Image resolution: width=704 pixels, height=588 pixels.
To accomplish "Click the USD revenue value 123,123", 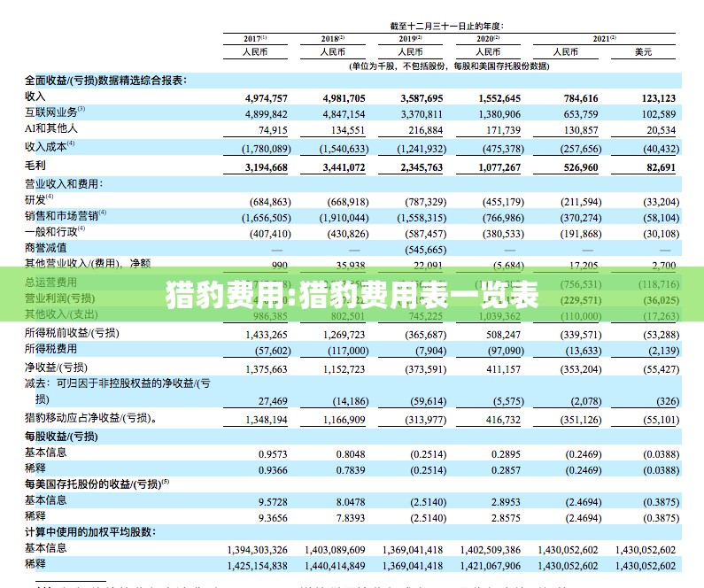I will pos(658,98).
